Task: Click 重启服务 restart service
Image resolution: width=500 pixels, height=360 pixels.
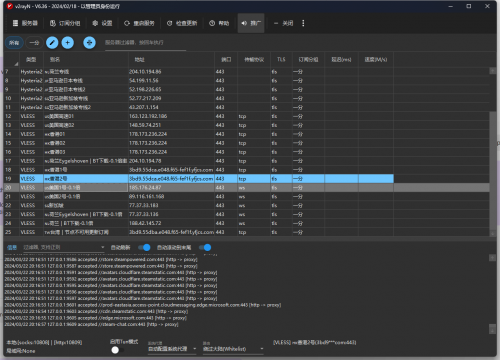Action: click(x=139, y=23)
